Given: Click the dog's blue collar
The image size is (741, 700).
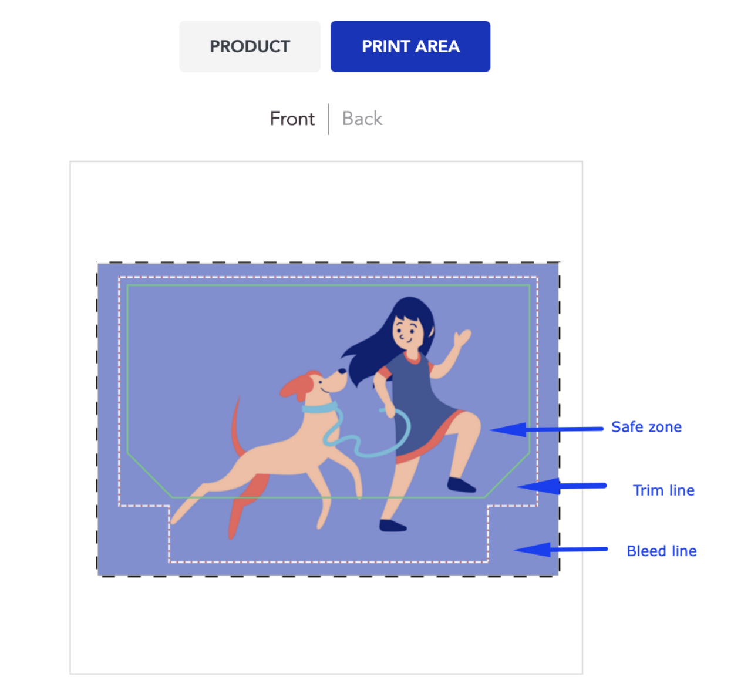Looking at the screenshot, I should click(319, 407).
